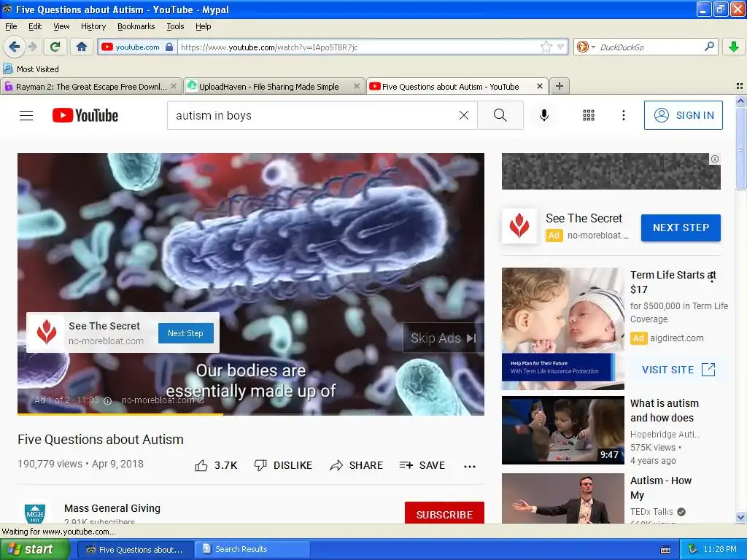747x560 pixels.
Task: Switch to Search Results taskbar window
Action: tap(254, 549)
